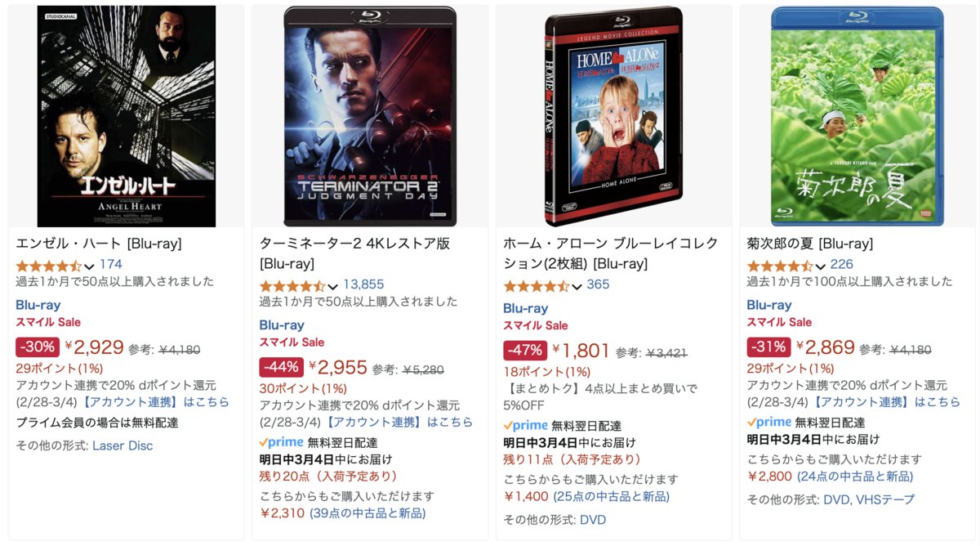This screenshot has height=546, width=980.
Task: Expand rating chevron for ターミネーター2
Action: point(333,286)
